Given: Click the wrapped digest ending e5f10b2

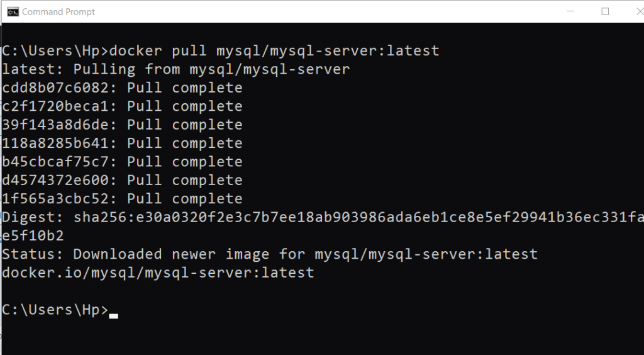Looking at the screenshot, I should (33, 236).
